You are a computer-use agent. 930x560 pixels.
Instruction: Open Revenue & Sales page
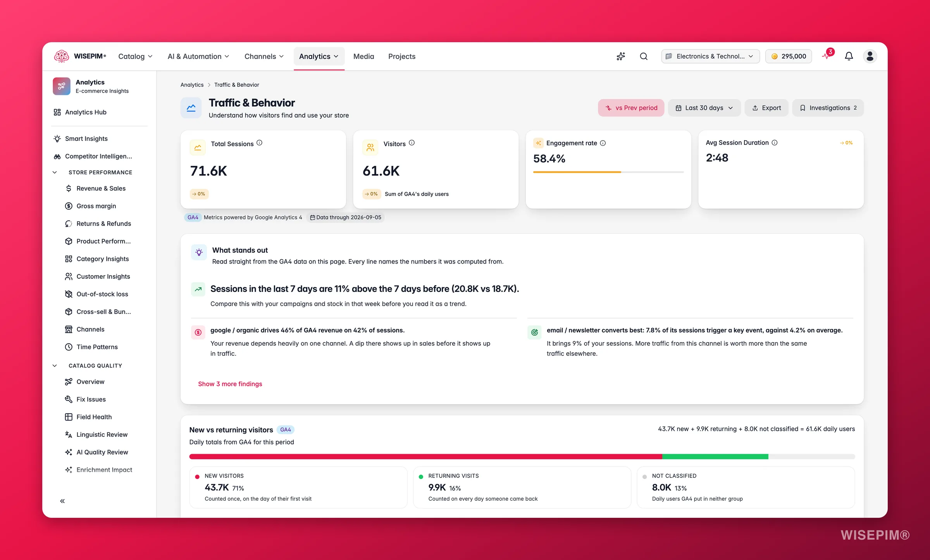coord(105,188)
